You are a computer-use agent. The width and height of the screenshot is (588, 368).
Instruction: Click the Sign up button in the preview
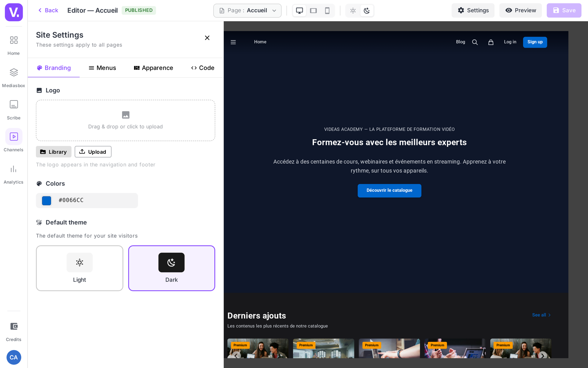(x=535, y=42)
